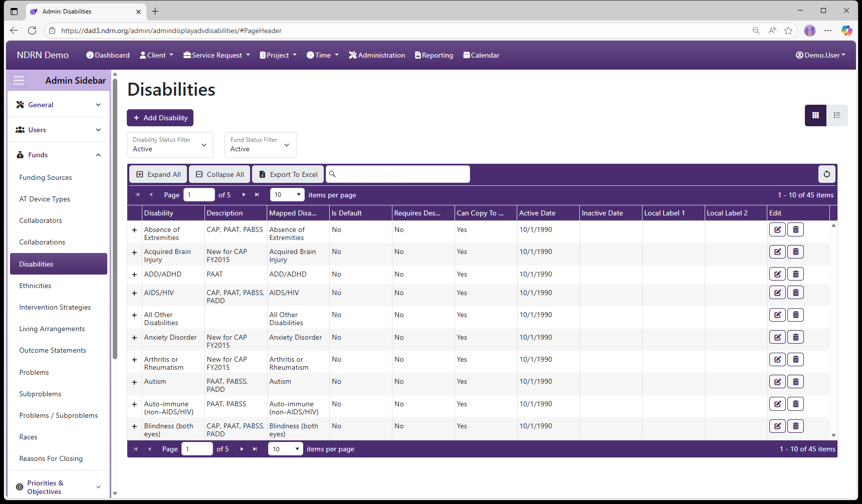Edit the Autism disability
Viewport: 862px width, 504px height.
click(x=777, y=382)
